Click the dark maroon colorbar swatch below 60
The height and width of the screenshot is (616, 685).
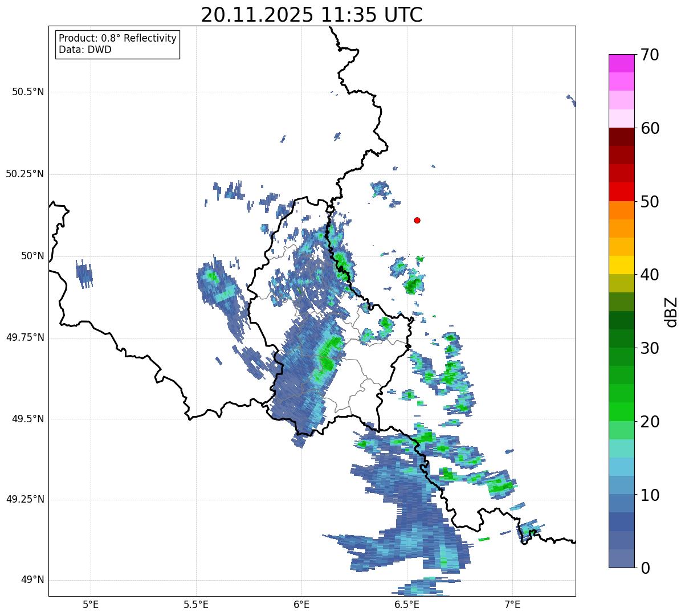[x=621, y=137]
